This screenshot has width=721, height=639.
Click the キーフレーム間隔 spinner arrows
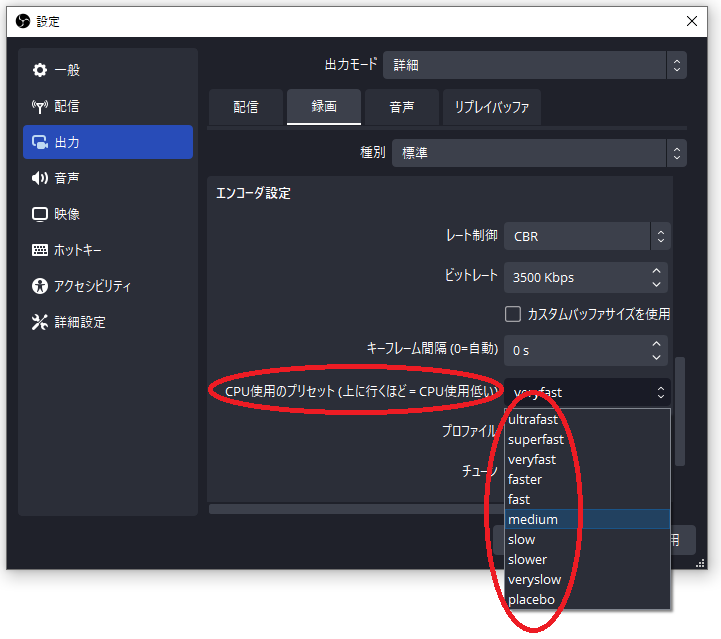coord(656,350)
